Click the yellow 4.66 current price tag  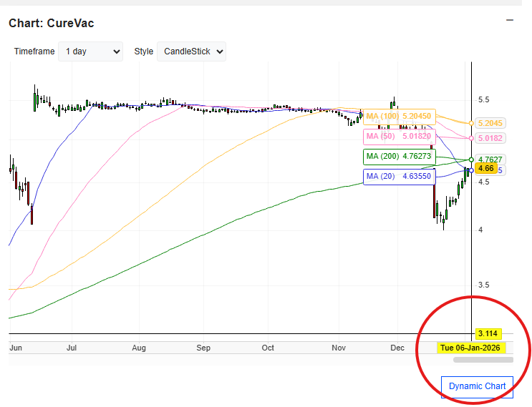[x=486, y=168]
